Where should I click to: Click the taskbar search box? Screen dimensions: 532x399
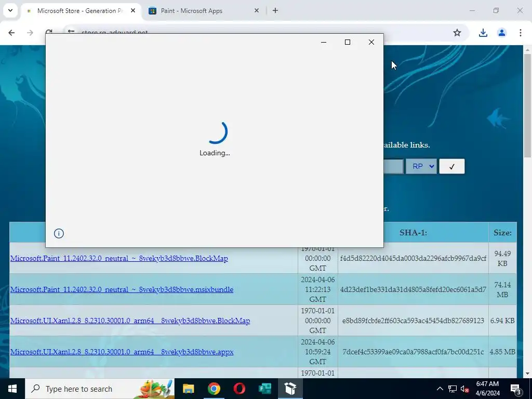click(x=100, y=389)
